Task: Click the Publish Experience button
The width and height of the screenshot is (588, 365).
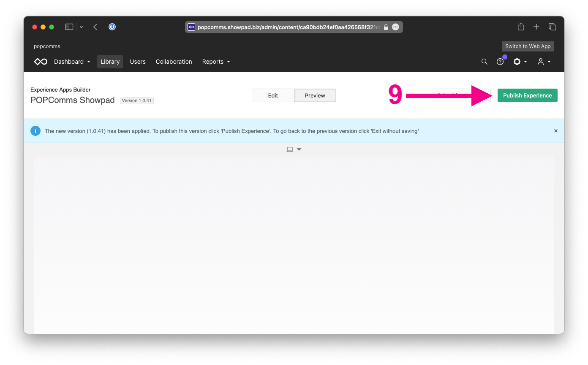Action: (527, 95)
